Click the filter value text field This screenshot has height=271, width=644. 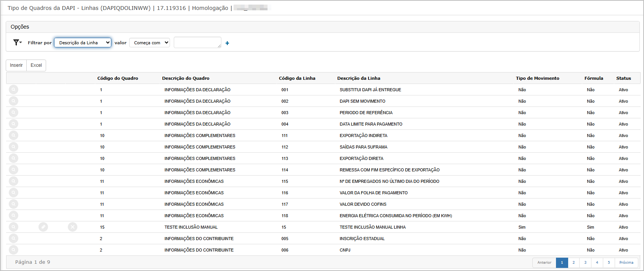point(197,42)
